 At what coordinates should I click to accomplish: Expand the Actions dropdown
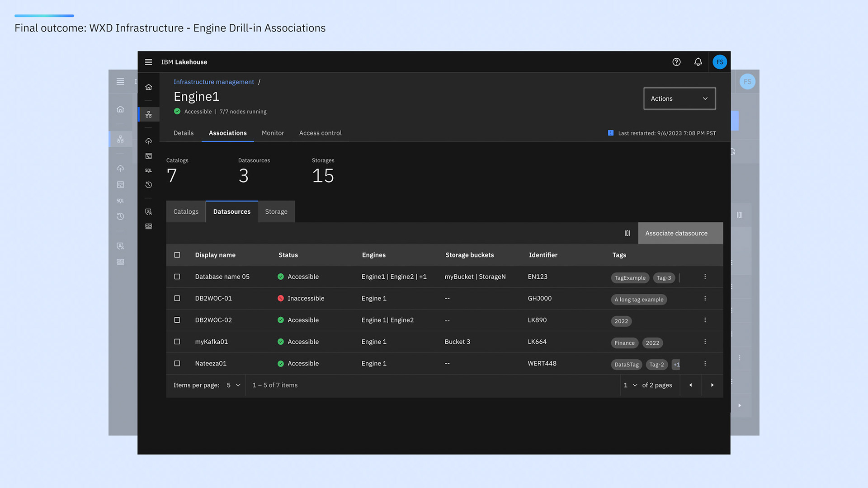coord(679,99)
